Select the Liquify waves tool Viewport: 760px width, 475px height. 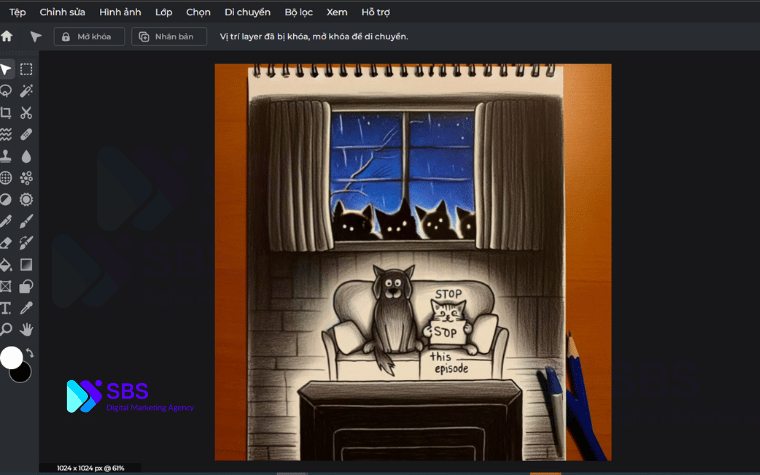coord(6,134)
